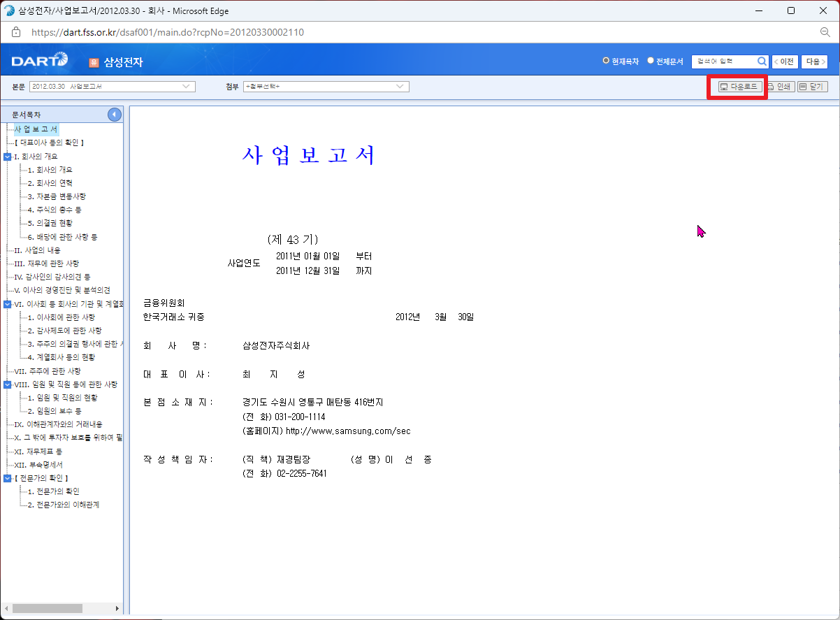
Task: Click the tree scrollbar left arrow
Action: (x=6, y=609)
